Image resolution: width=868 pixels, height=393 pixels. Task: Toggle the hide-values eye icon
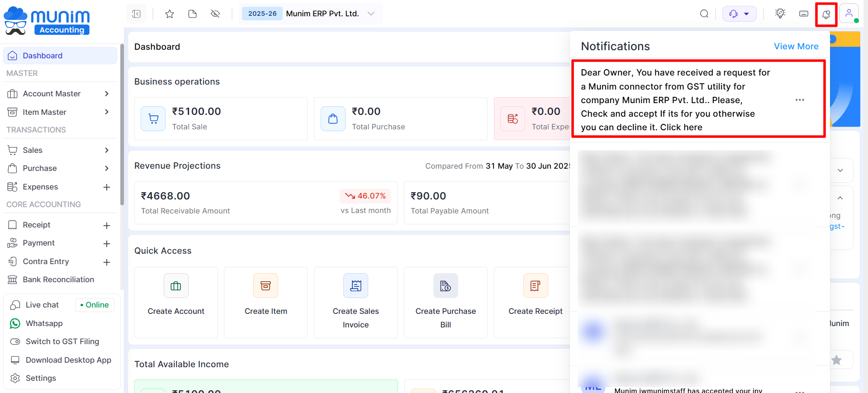point(215,14)
